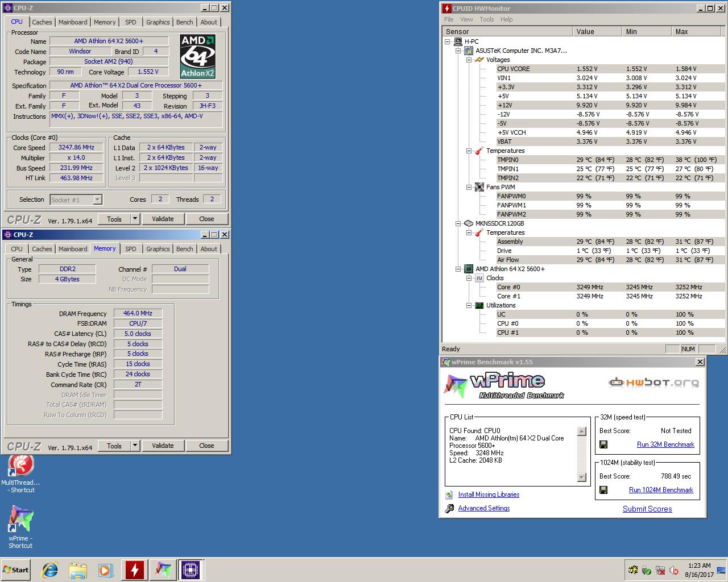Collapse the H-PC root node
728x582 pixels.
[448, 41]
